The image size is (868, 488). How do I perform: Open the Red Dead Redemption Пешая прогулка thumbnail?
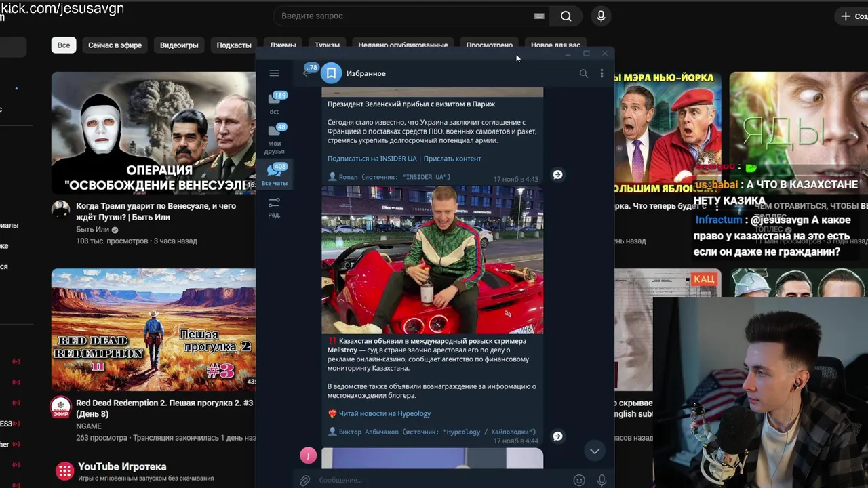(x=153, y=329)
